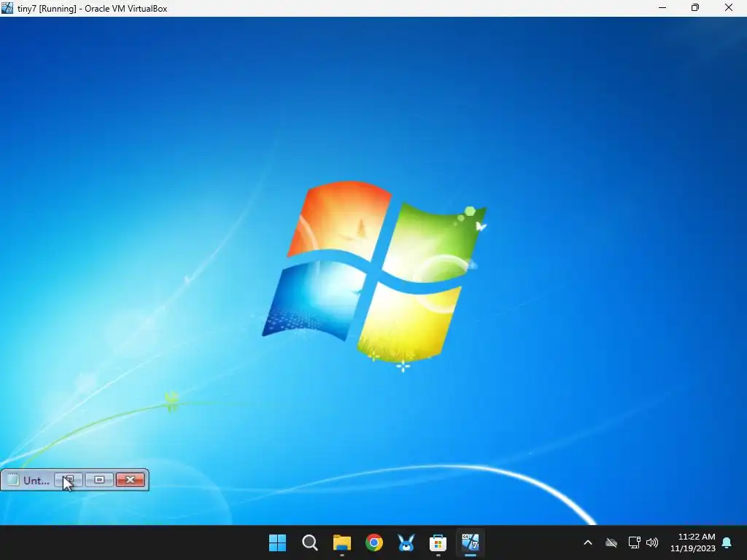This screenshot has width=747, height=560.
Task: Open the calendar from date 11/19/2023
Action: [693, 548]
